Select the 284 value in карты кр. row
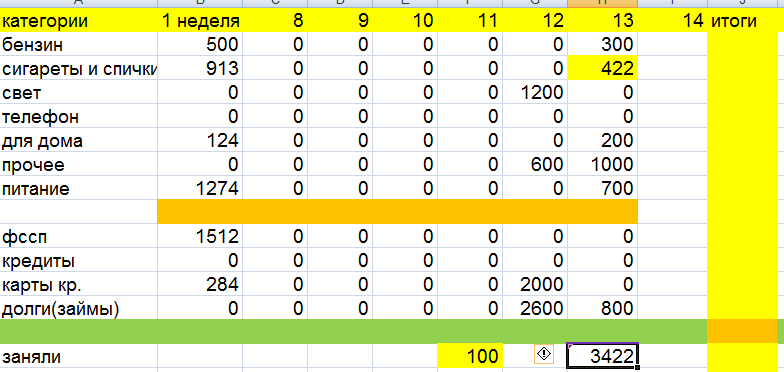The image size is (784, 372). [200, 284]
